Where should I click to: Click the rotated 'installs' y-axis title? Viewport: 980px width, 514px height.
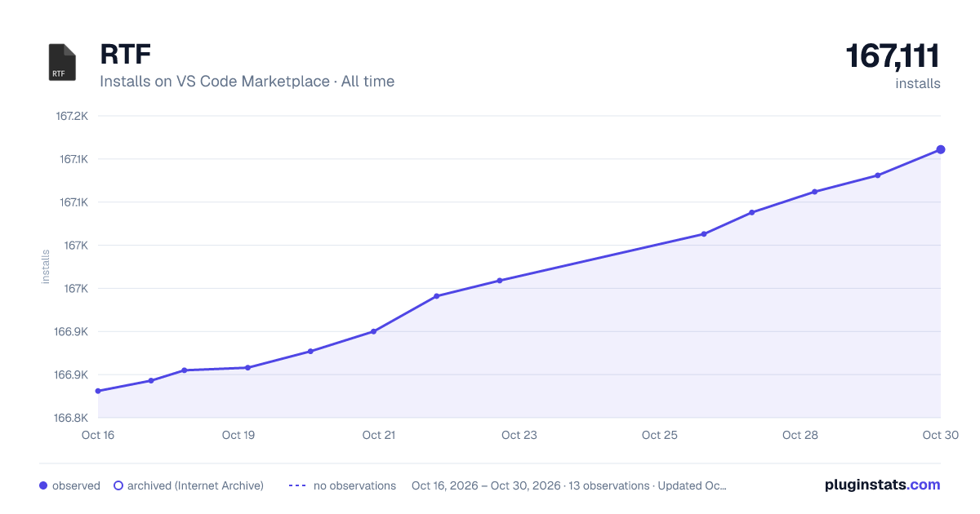click(46, 267)
